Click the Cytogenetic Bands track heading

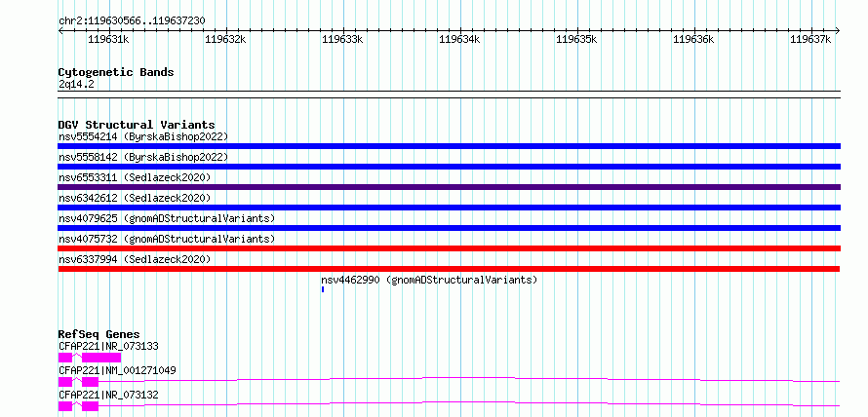click(x=116, y=72)
